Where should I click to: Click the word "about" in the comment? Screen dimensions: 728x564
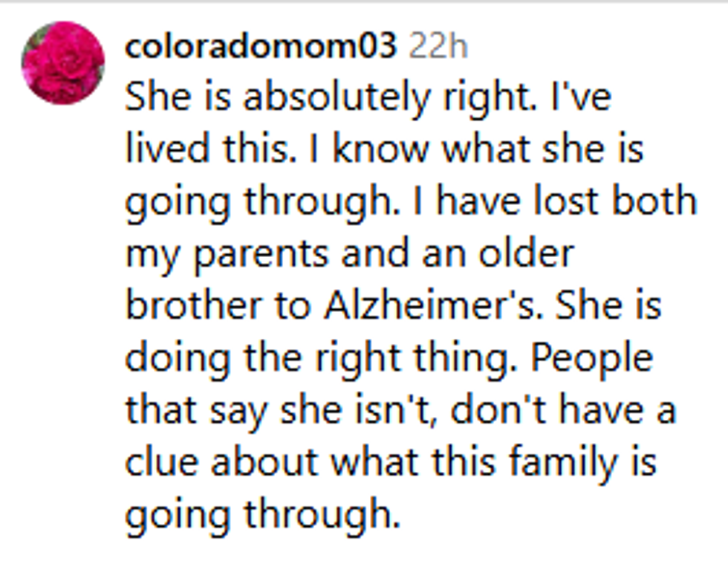(x=264, y=462)
